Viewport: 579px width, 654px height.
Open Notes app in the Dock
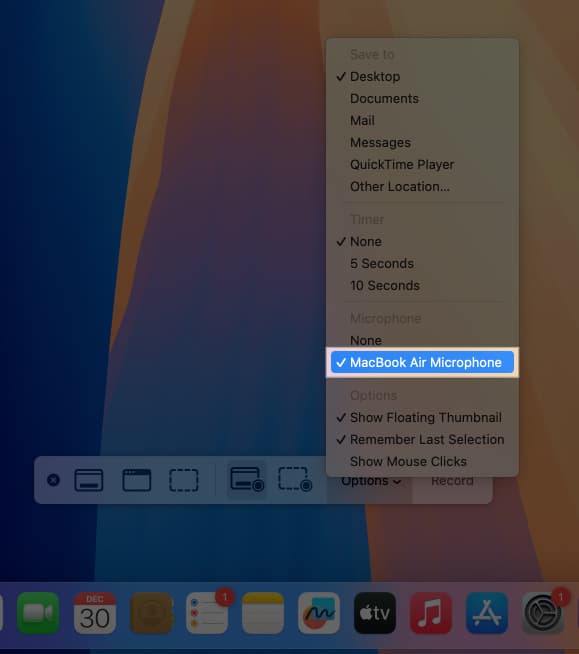263,613
